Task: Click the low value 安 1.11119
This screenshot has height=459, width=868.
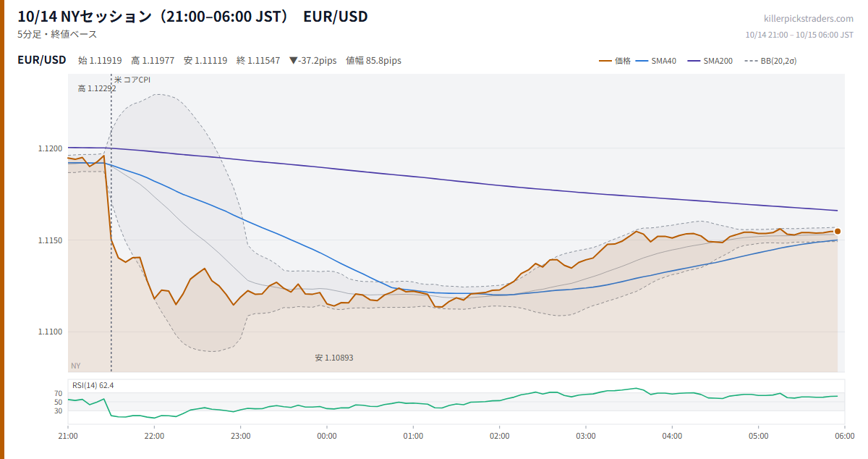Action: point(205,61)
